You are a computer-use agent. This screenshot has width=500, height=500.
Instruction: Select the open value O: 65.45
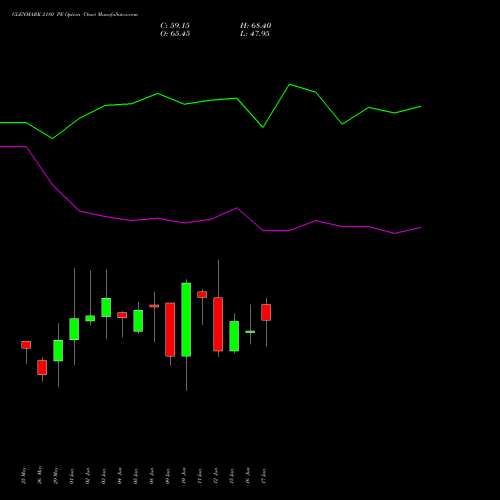175,34
